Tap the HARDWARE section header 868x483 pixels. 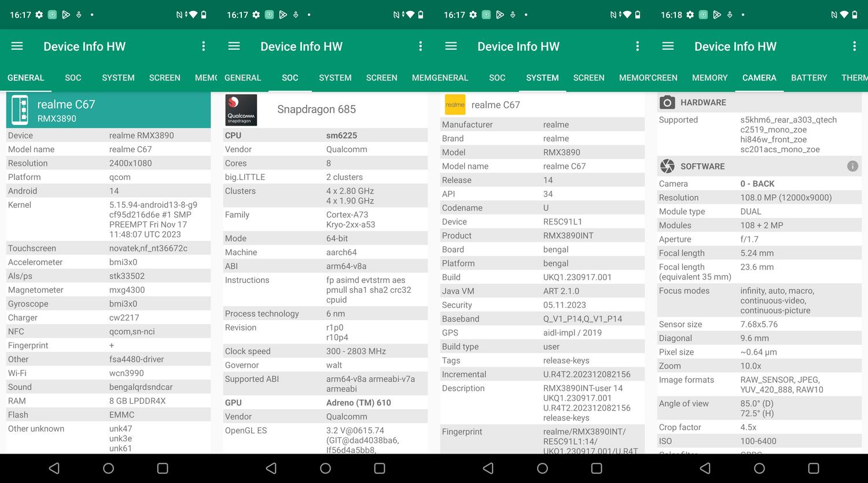pos(759,102)
